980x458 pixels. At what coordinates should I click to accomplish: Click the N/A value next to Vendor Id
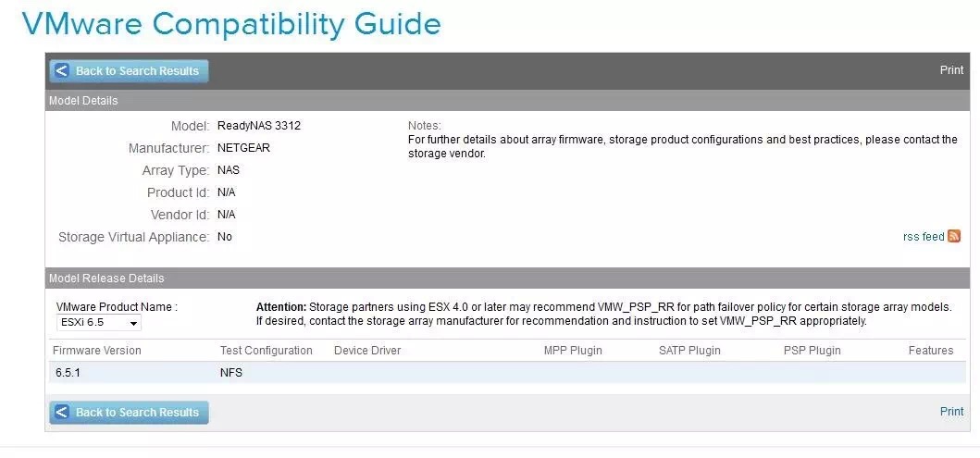pos(226,215)
